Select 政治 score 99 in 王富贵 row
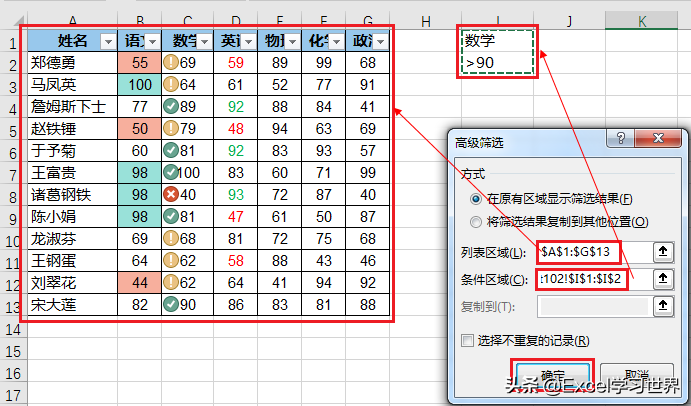The image size is (691, 406). [x=368, y=173]
